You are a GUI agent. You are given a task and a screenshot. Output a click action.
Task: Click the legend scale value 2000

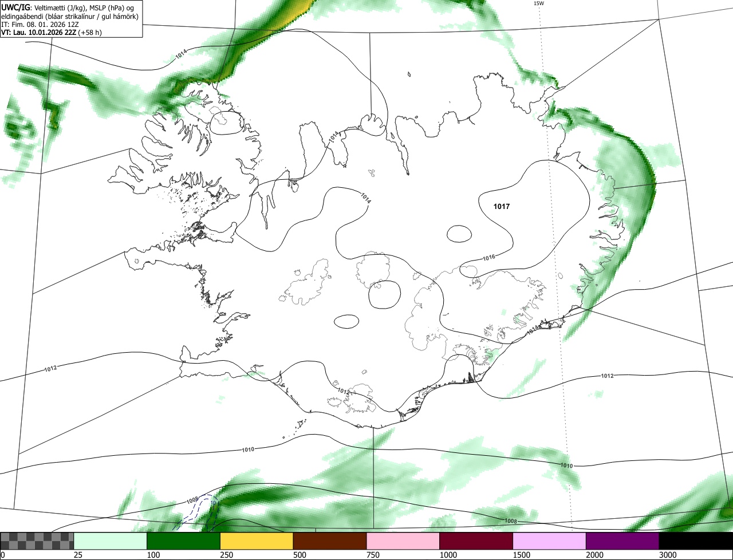point(595,555)
